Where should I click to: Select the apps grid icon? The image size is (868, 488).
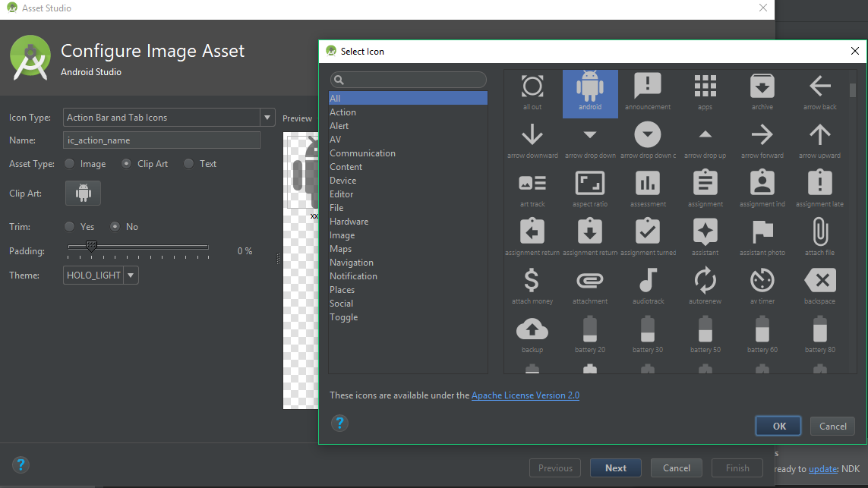pos(705,93)
